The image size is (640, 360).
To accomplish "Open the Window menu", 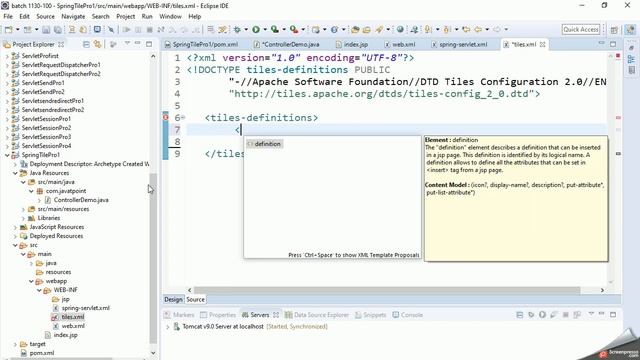I will [x=170, y=16].
